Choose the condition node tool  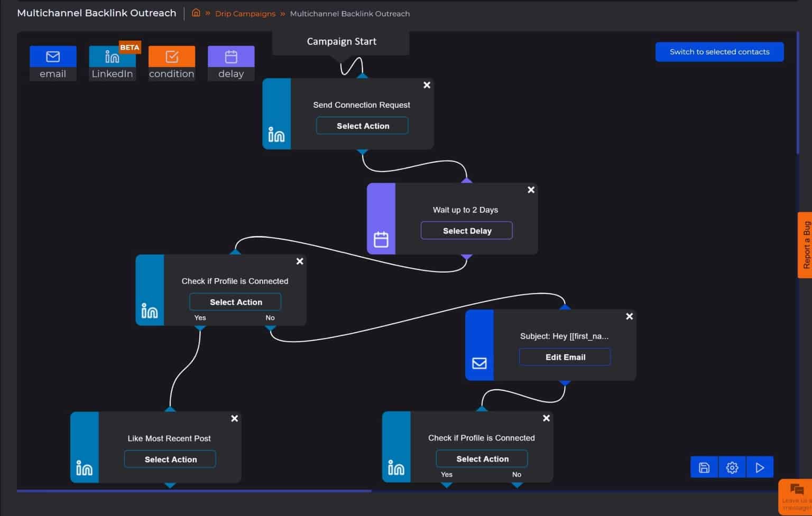click(x=171, y=63)
